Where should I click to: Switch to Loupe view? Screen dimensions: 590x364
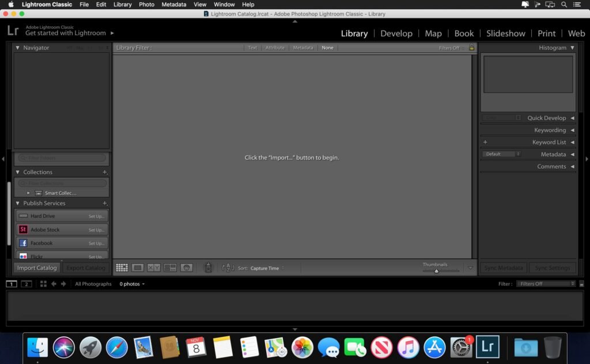(137, 267)
